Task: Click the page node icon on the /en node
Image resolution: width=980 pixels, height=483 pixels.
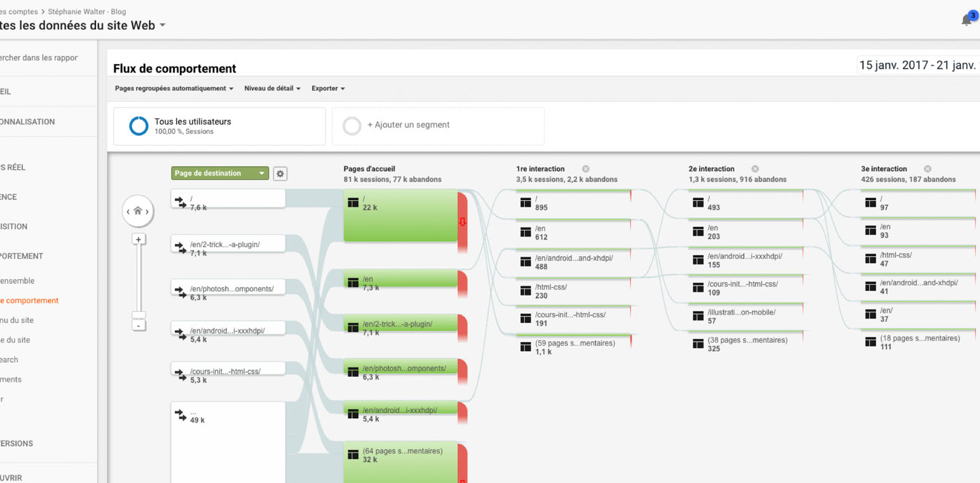Action: point(353,282)
